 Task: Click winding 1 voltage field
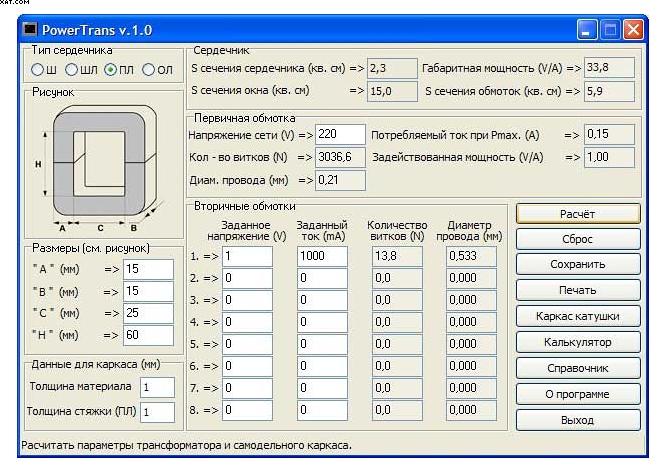[247, 256]
